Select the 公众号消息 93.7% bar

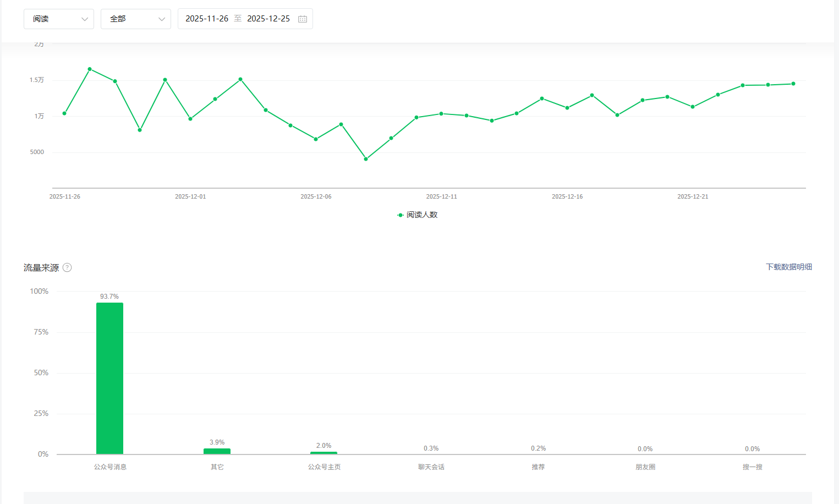pos(109,378)
